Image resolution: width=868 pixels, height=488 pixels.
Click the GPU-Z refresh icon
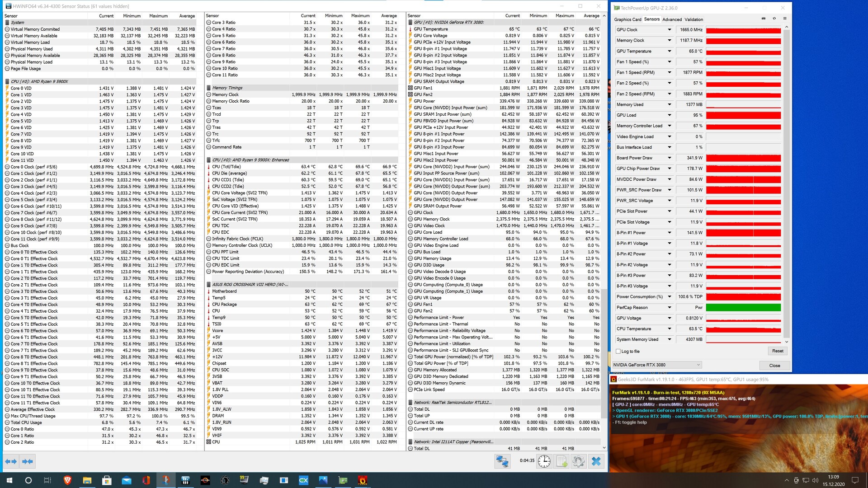pyautogui.click(x=774, y=19)
